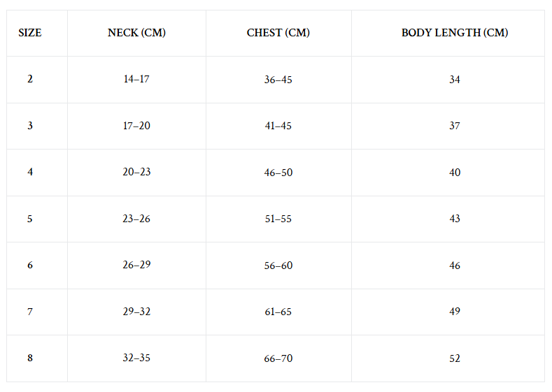Select the size 3 row label

30,126
